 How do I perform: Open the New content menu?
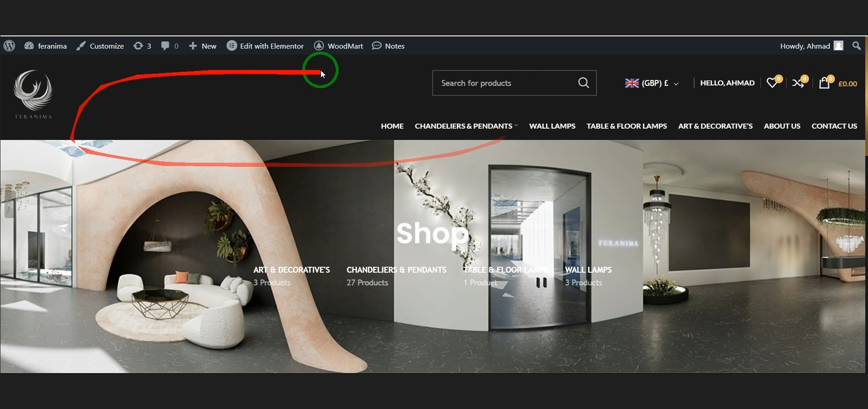tap(203, 46)
